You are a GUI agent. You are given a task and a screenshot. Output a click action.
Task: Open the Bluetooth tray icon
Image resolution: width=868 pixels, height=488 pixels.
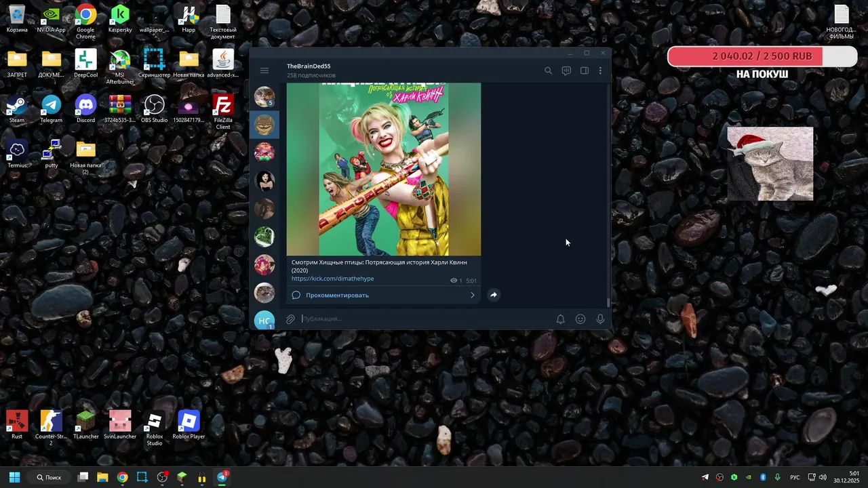click(763, 477)
